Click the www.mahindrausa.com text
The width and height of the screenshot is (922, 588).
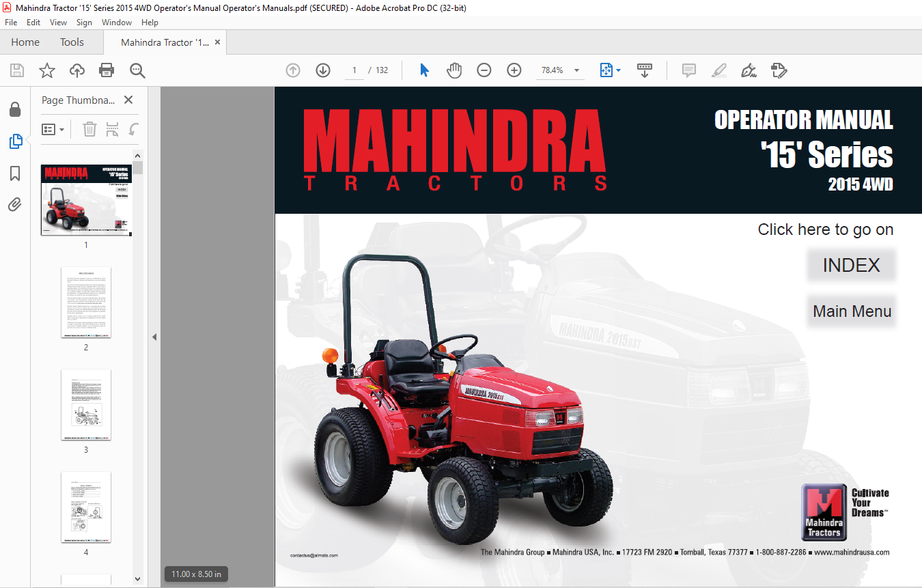click(x=852, y=552)
